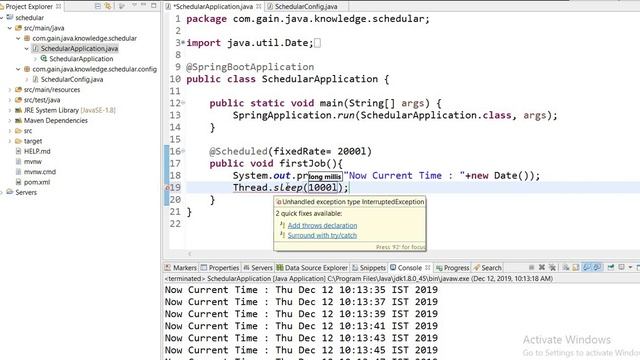Close the SchedularApplication.java editor tab
Screen dimensions: 640x360
(258, 7)
